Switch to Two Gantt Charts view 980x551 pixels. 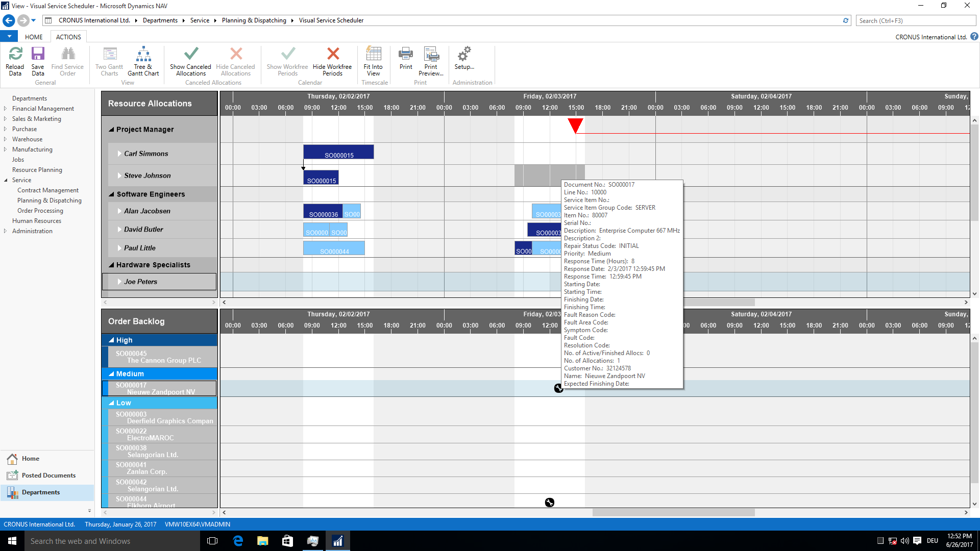click(x=109, y=61)
